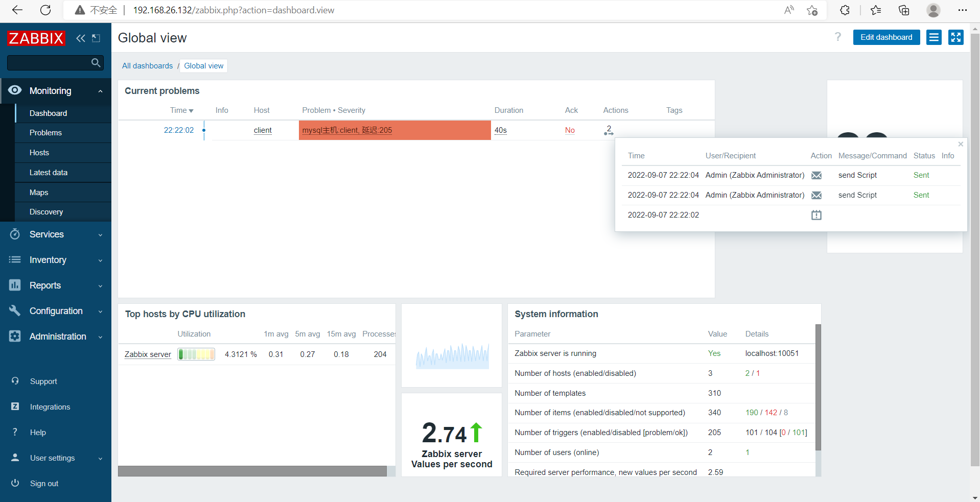Viewport: 980px width, 502px height.
Task: Click the problem event calendar icon
Action: 816,215
